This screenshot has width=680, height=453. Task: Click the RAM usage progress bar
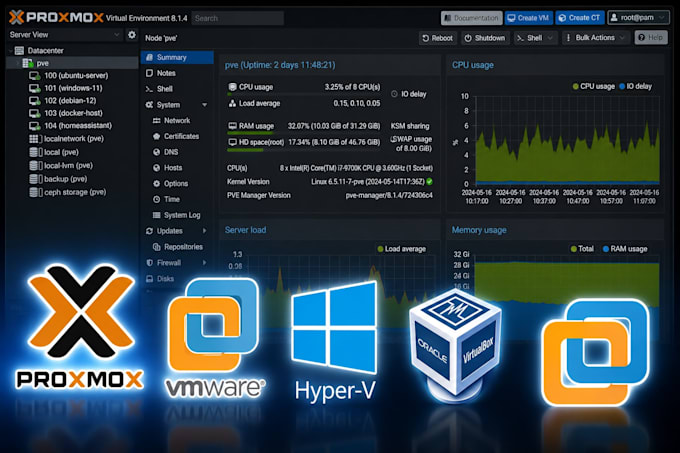point(304,133)
